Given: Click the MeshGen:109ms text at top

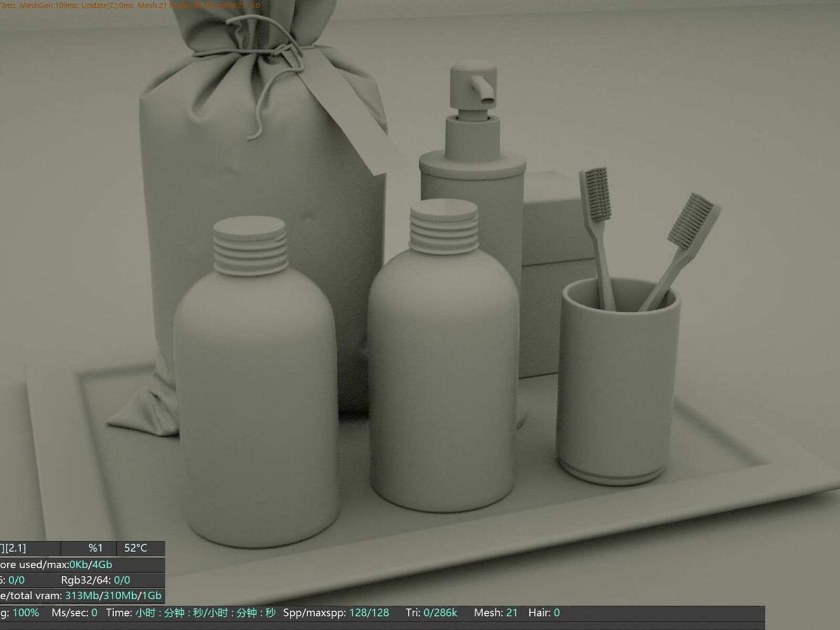Looking at the screenshot, I should [49, 6].
